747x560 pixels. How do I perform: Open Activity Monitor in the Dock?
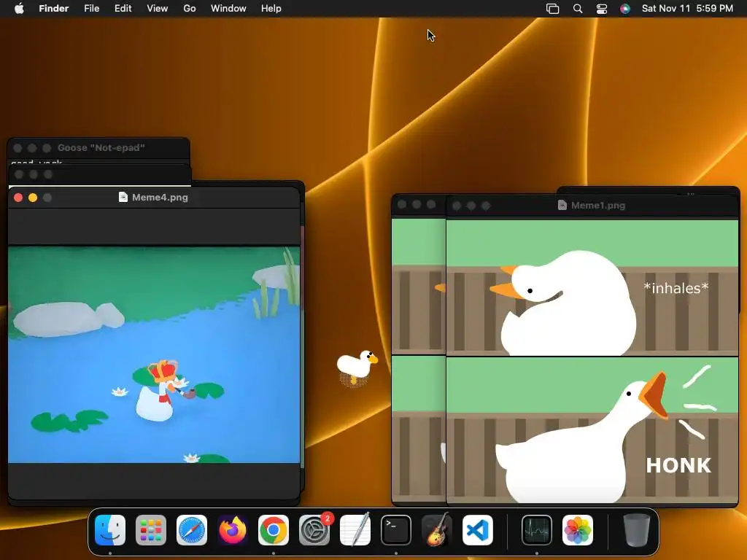tap(537, 530)
